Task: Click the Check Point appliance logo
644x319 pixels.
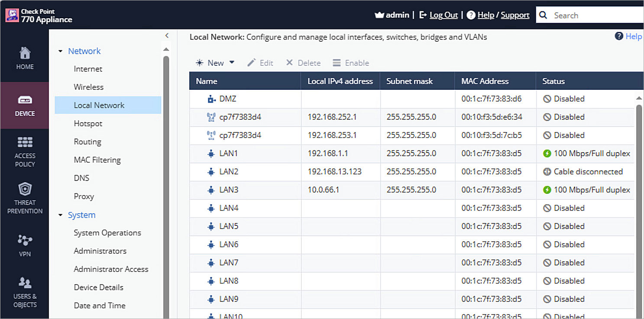Action: [12, 15]
